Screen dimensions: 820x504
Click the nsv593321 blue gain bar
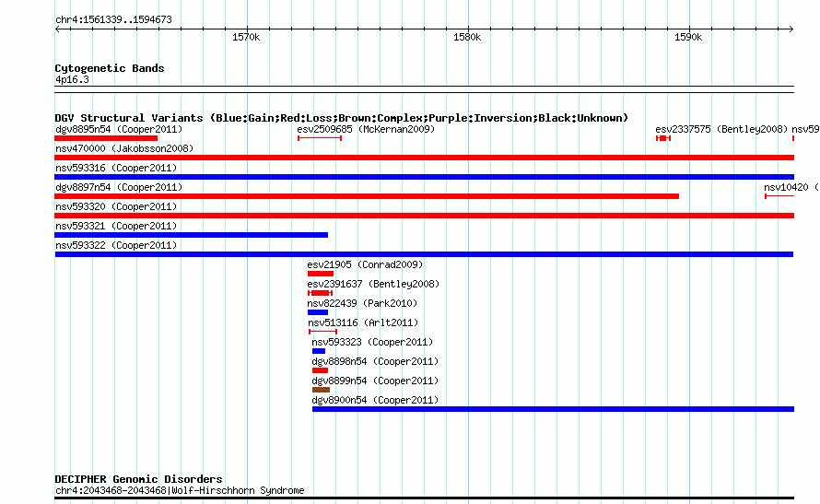point(192,235)
